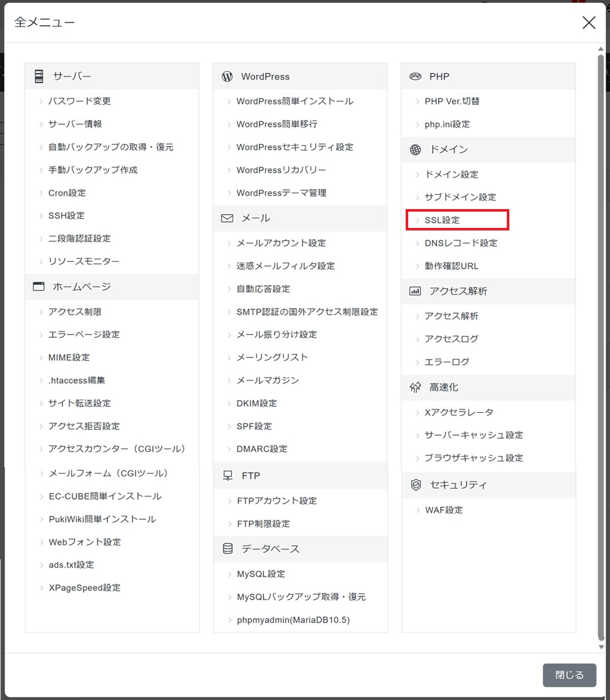Click the chevron before PHP Ver.切替
This screenshot has width=610, height=700.
[x=417, y=102]
